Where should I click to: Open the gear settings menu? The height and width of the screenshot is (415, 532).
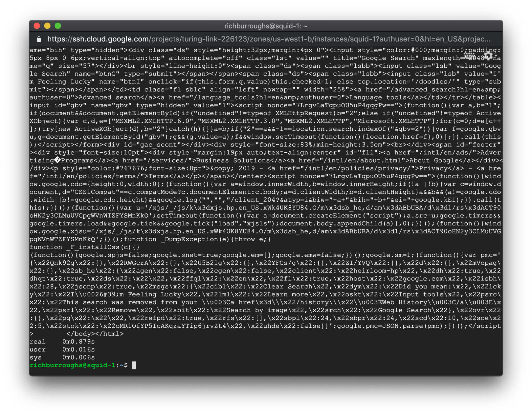pos(489,56)
